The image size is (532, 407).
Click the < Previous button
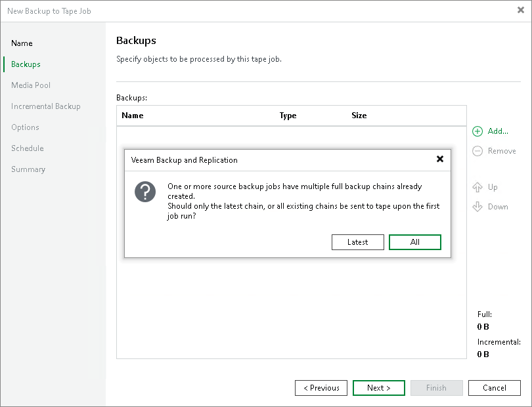click(x=321, y=388)
